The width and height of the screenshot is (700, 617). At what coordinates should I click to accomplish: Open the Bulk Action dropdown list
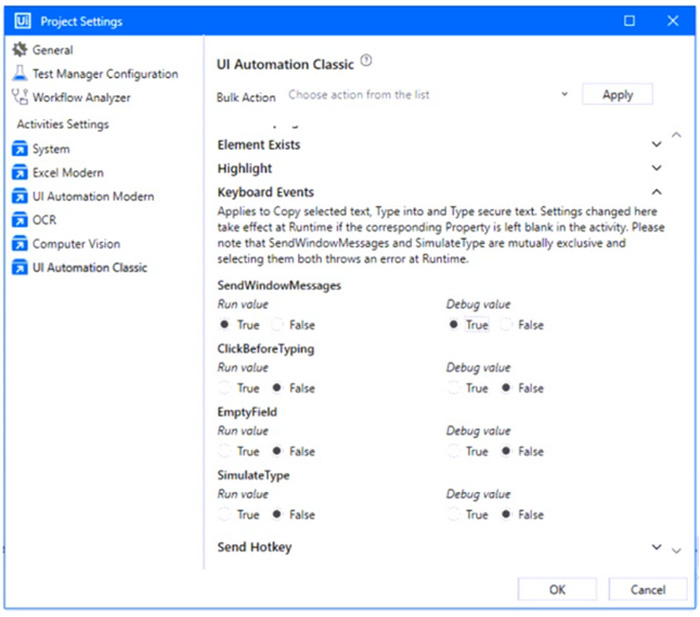click(429, 95)
